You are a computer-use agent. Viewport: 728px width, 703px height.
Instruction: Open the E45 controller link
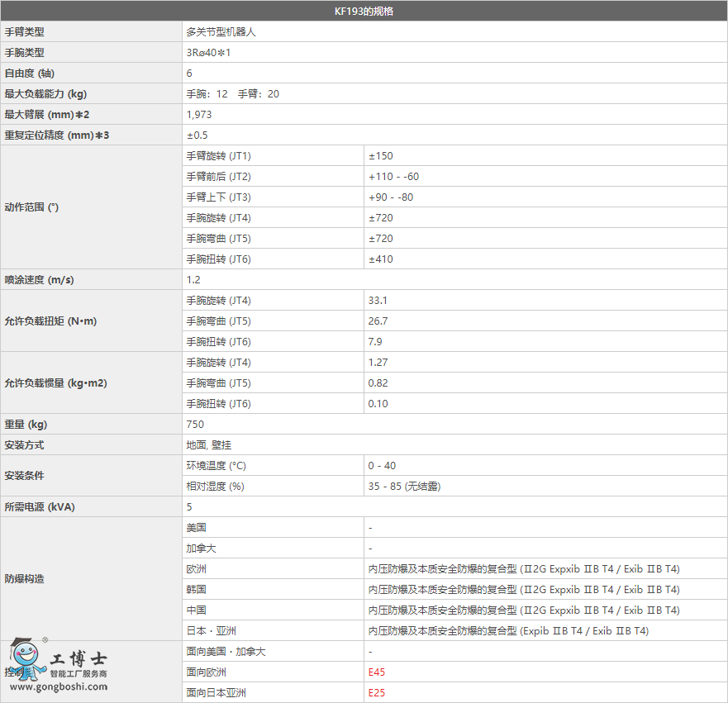click(377, 672)
